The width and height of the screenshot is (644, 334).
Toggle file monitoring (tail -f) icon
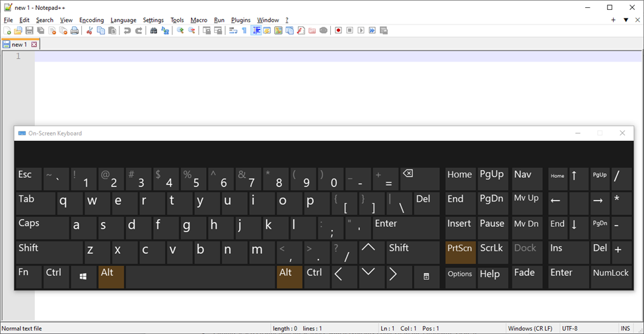click(x=323, y=30)
